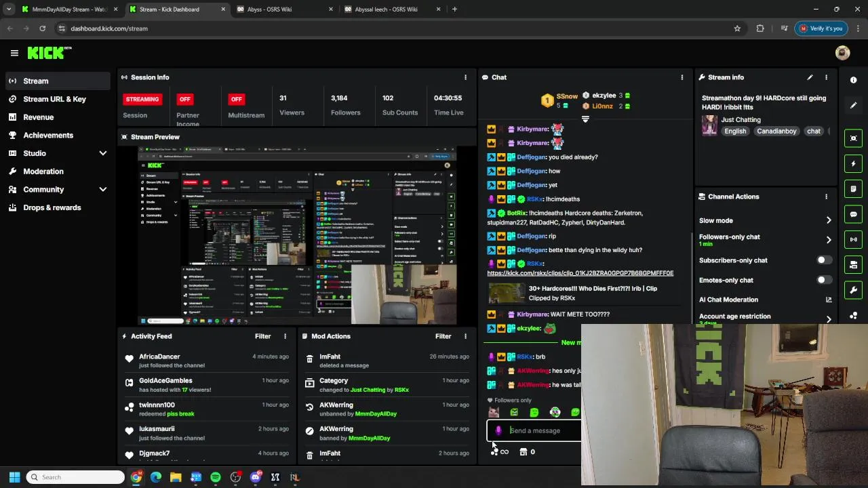Open Drops & rewards in sidebar
The width and height of the screenshot is (868, 488).
(x=58, y=207)
